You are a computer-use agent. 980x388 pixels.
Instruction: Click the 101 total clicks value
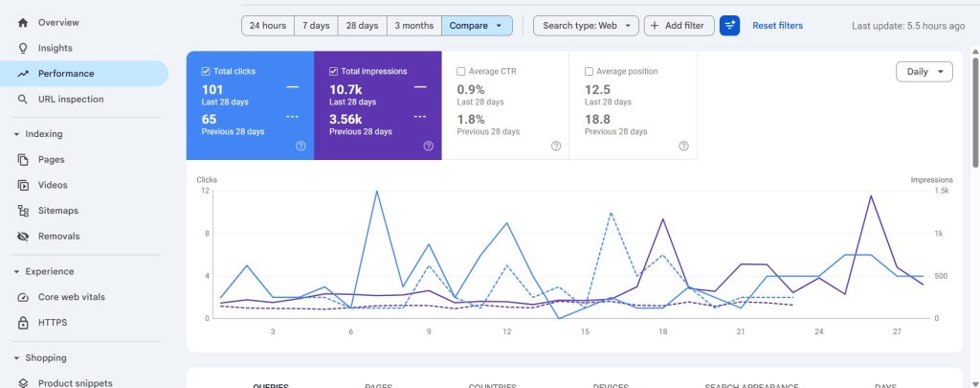coord(212,89)
